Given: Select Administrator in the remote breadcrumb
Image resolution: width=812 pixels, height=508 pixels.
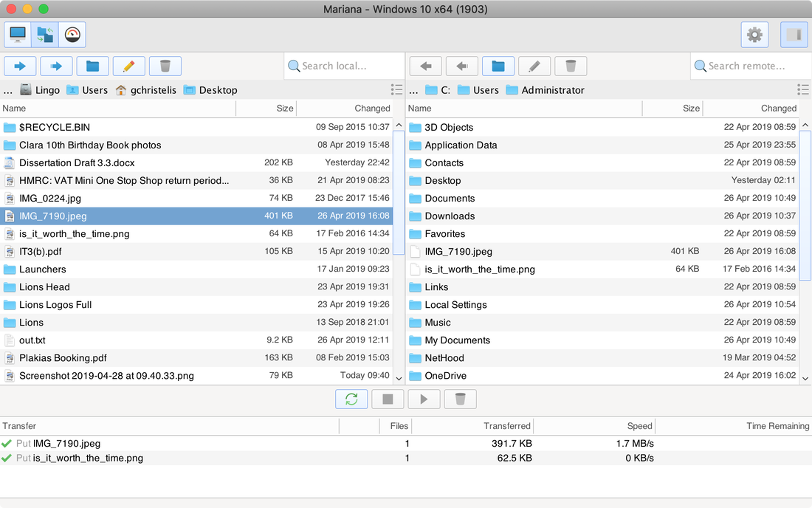Looking at the screenshot, I should (x=545, y=90).
